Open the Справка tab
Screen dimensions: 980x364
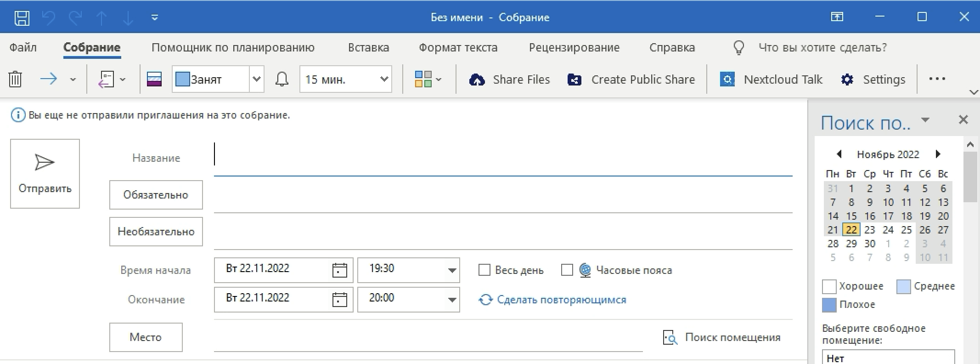point(672,47)
